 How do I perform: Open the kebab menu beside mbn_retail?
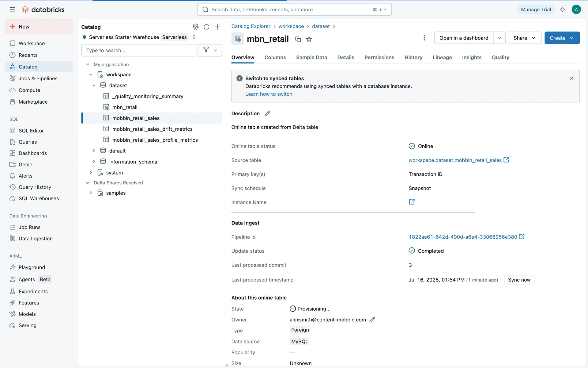(424, 38)
